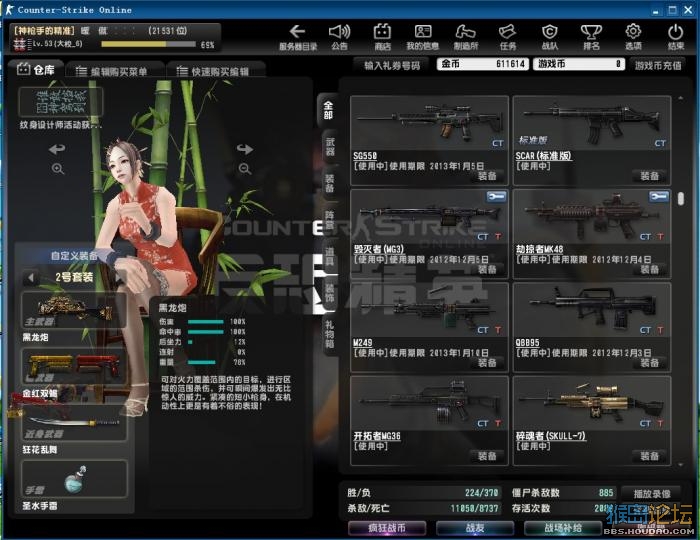The height and width of the screenshot is (540, 700).
Task: Click the 2号套装 set label
Action: coord(74,278)
